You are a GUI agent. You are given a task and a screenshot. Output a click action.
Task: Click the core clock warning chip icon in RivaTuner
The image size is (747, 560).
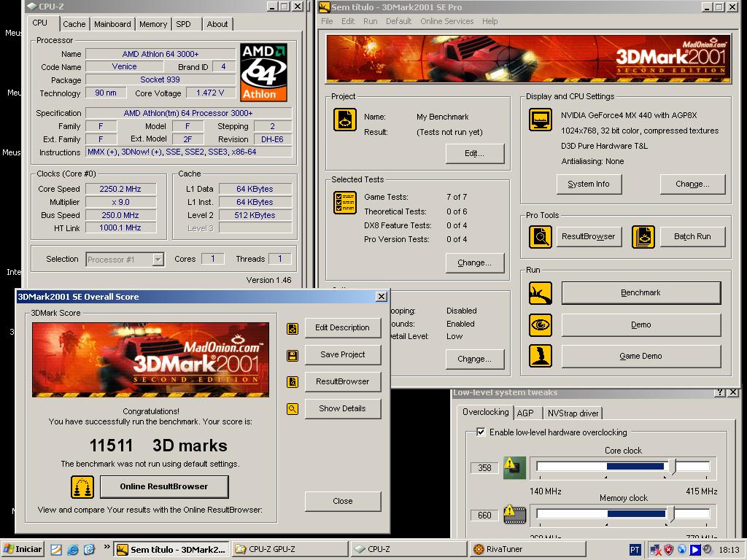click(514, 467)
